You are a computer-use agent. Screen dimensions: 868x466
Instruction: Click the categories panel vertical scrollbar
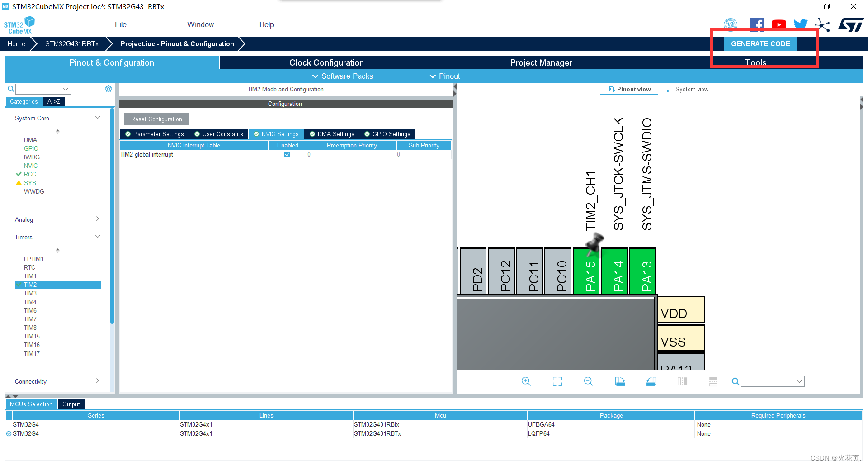coord(112,215)
